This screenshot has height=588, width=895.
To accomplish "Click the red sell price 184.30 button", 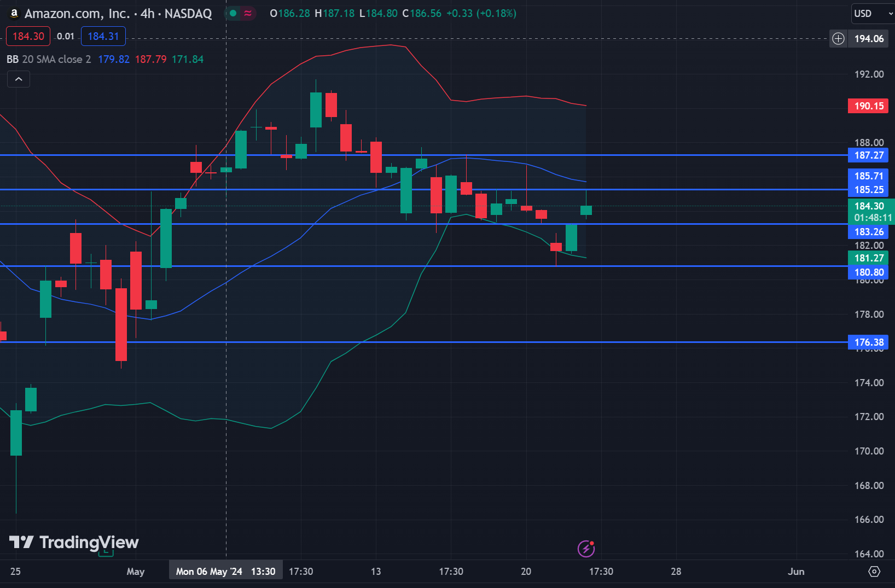I will click(28, 36).
